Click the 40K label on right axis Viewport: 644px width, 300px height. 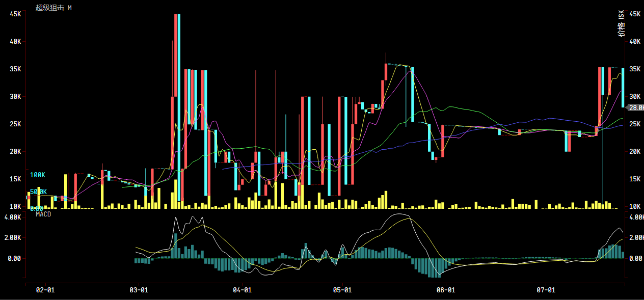pyautogui.click(x=635, y=42)
